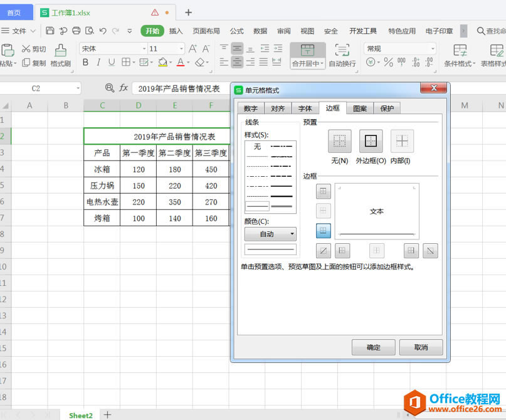Image resolution: width=506 pixels, height=420 pixels.
Task: Click the fill color bucket swatch
Action: [162, 62]
